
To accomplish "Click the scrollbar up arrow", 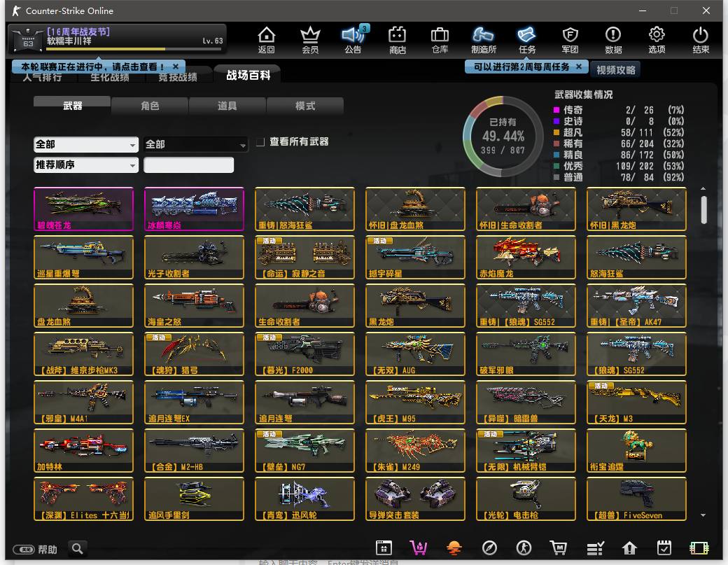I will [703, 188].
